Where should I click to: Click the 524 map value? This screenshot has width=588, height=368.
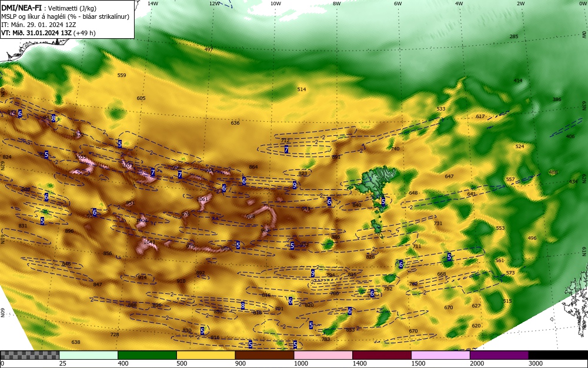520,146
